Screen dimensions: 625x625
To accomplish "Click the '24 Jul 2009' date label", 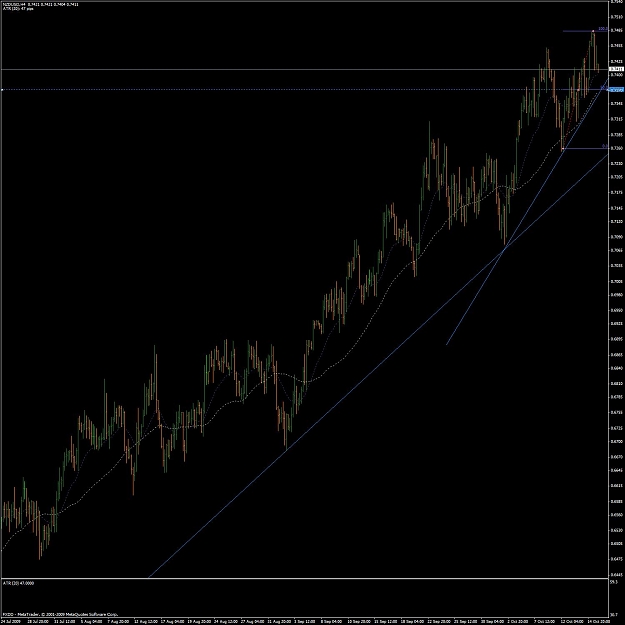I will tap(10, 621).
